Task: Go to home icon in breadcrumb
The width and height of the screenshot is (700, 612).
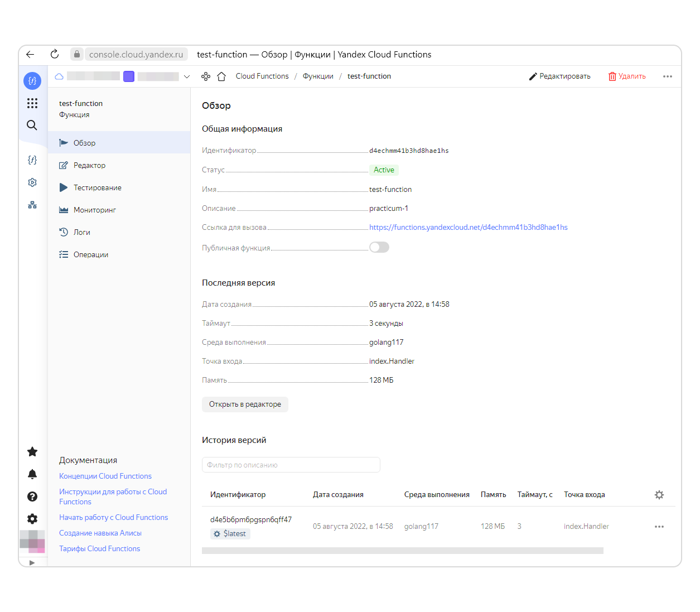Action: pos(221,76)
